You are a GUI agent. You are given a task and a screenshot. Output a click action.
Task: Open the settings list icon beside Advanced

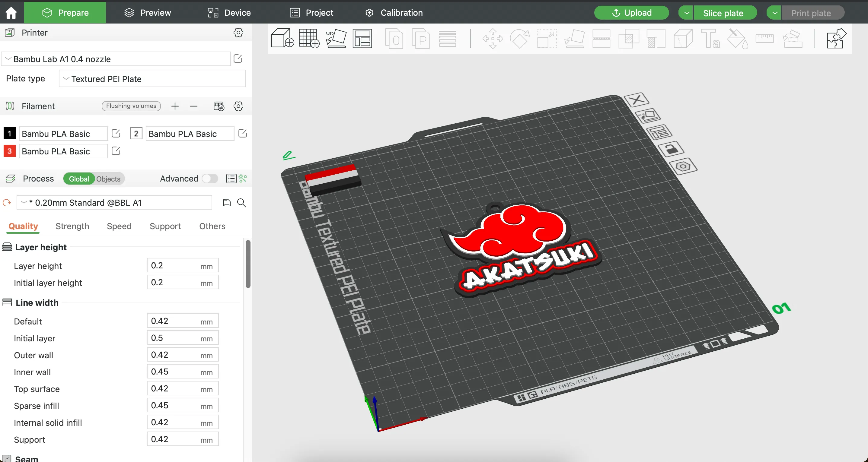tap(231, 179)
